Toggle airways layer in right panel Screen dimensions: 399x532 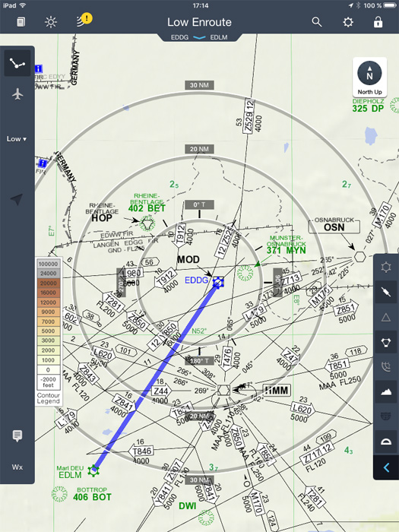click(386, 292)
